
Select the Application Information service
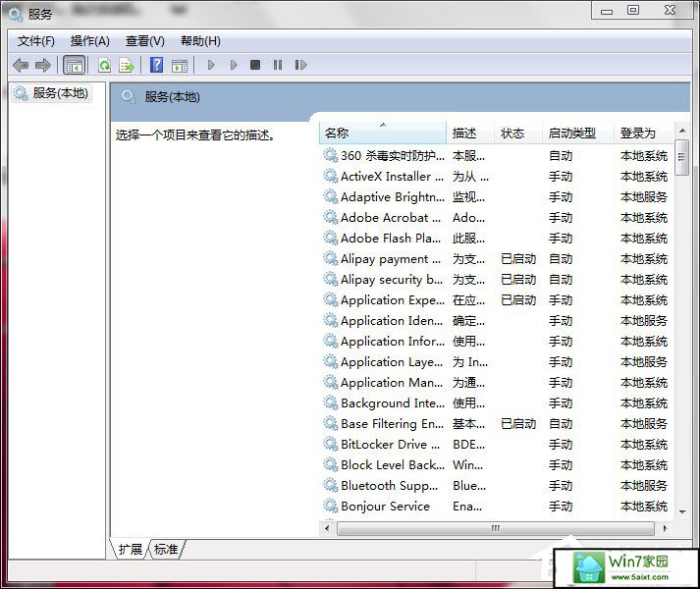pyautogui.click(x=496, y=342)
